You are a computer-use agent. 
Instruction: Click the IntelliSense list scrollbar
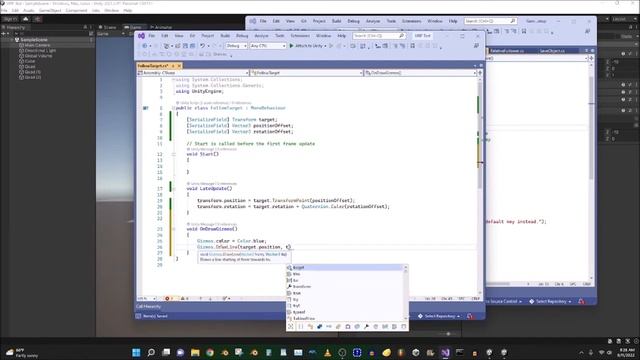click(406, 293)
